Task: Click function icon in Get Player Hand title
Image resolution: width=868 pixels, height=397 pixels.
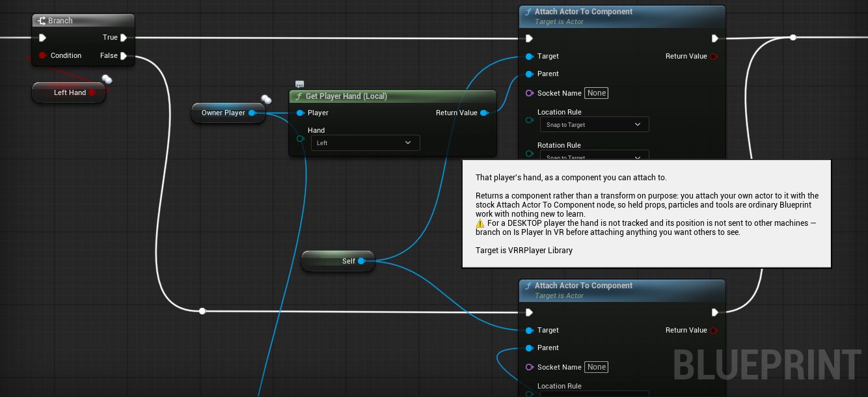Action: (299, 96)
